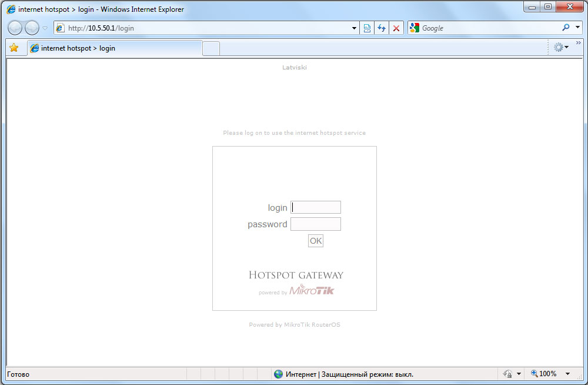Image resolution: width=588 pixels, height=385 pixels.
Task: Open a new blank tab
Action: coord(211,48)
